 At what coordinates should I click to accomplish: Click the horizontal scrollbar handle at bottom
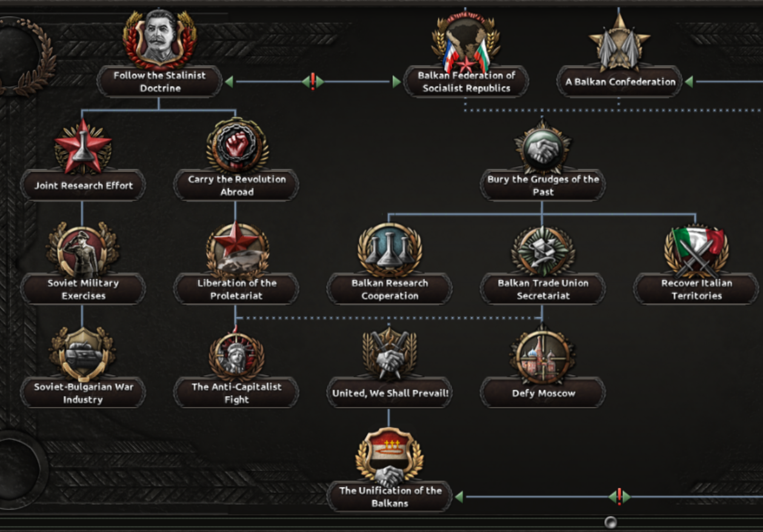pyautogui.click(x=611, y=522)
